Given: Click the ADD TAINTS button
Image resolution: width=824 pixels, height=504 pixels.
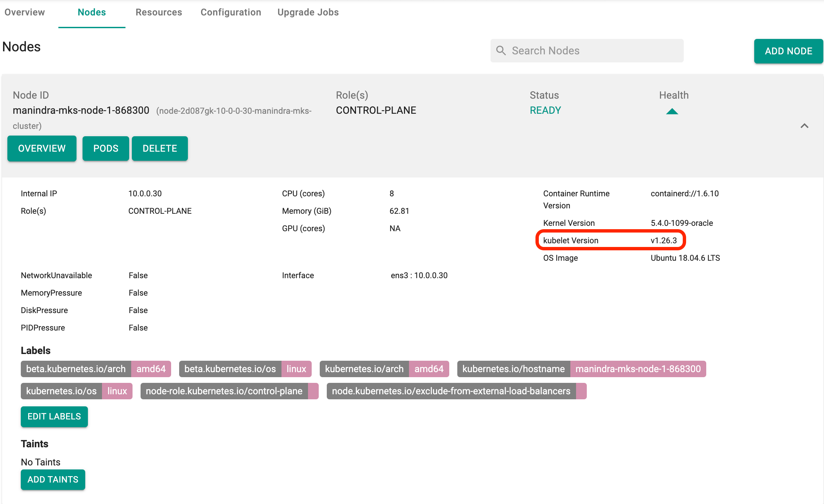Looking at the screenshot, I should tap(53, 480).
